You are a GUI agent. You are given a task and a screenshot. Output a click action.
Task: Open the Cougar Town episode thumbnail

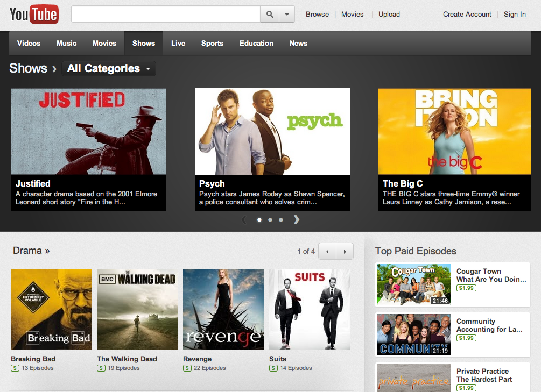[x=413, y=285]
